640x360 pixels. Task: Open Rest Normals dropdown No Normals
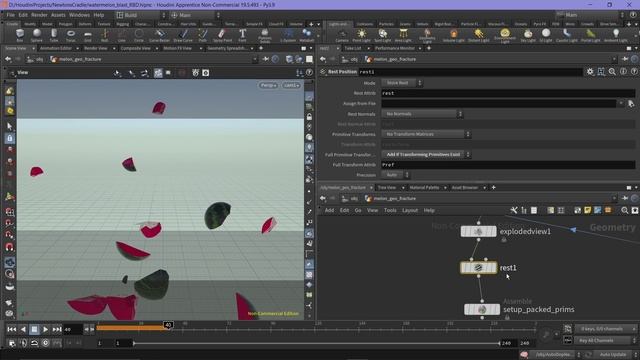click(422, 114)
